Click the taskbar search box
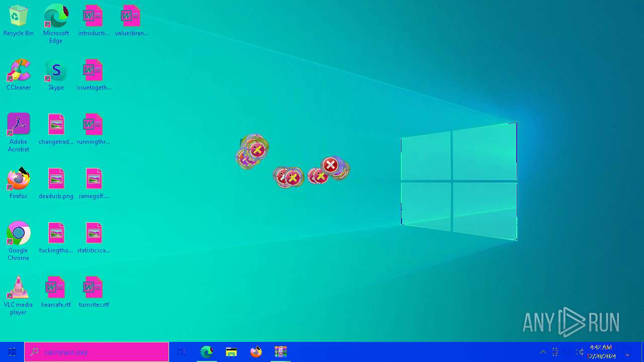Screen dimensions: 644x362 (x=97, y=352)
